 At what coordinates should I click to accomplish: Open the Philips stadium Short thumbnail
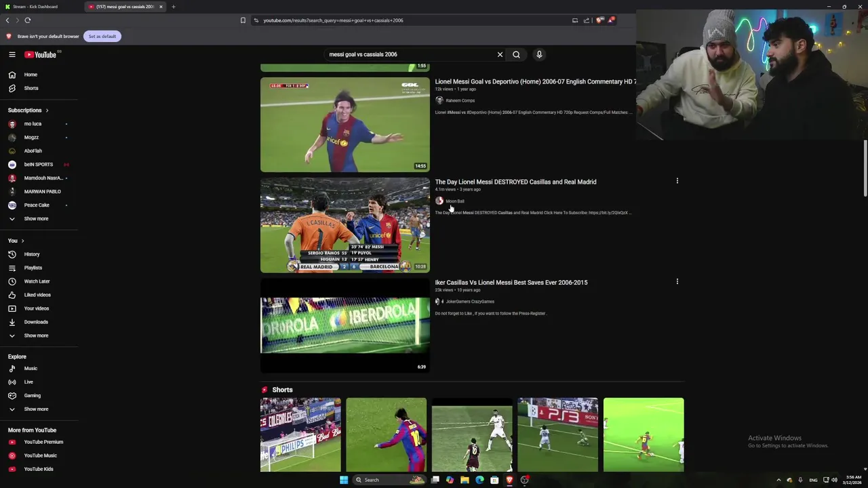tap(300, 434)
